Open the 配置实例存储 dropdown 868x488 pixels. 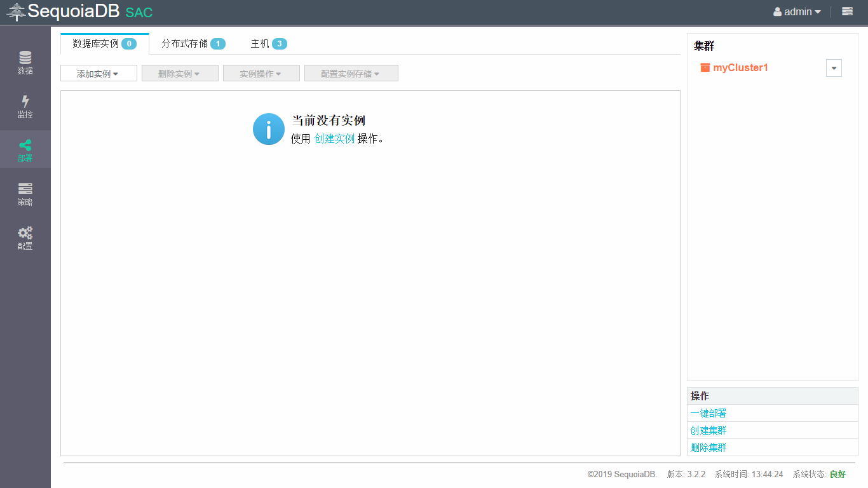351,73
